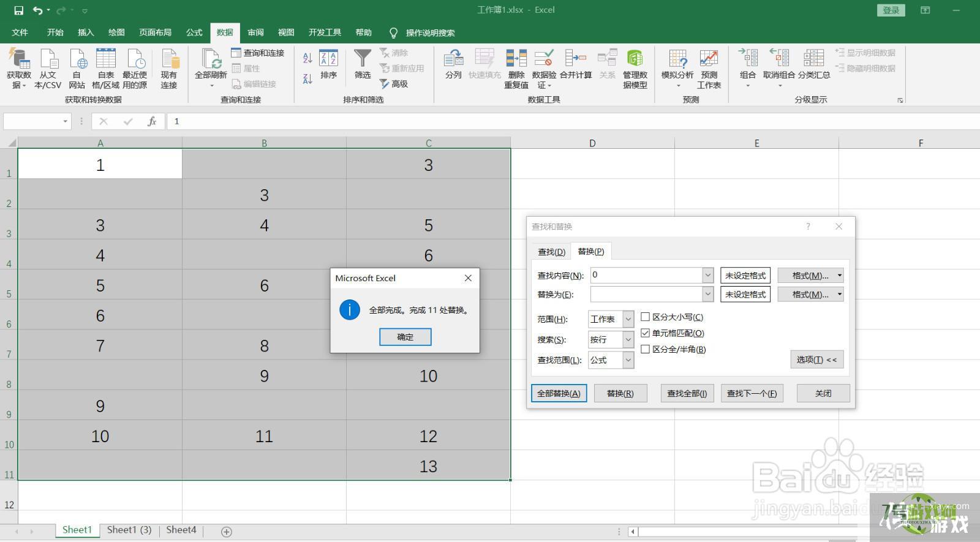Toggle Match case (区分大小写) checkbox

[645, 317]
